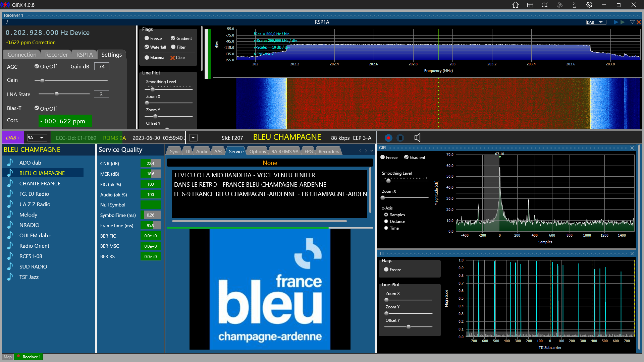Viewport: 644px width, 362px height.
Task: Enable Freeze in the CIR panel
Action: (x=382, y=157)
